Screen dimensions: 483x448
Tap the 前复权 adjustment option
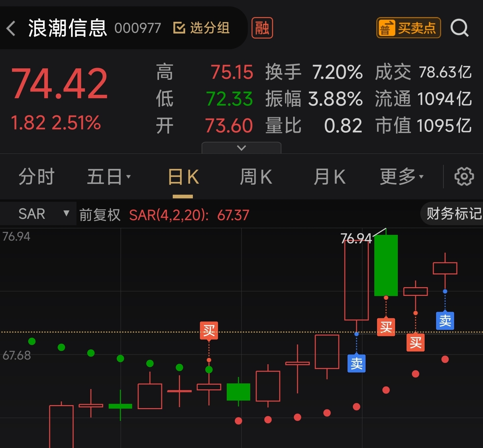click(100, 215)
